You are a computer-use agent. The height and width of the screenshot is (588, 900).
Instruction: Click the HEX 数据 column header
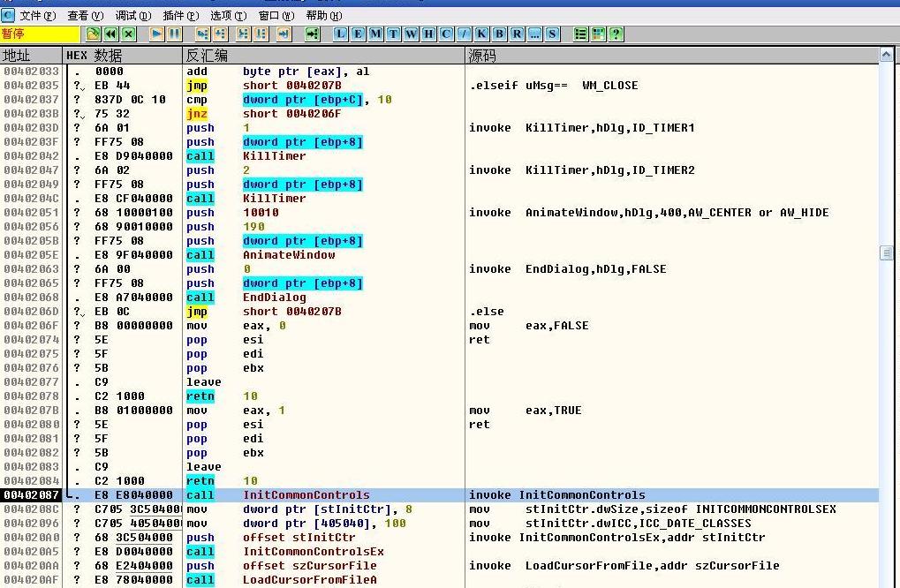point(122,56)
